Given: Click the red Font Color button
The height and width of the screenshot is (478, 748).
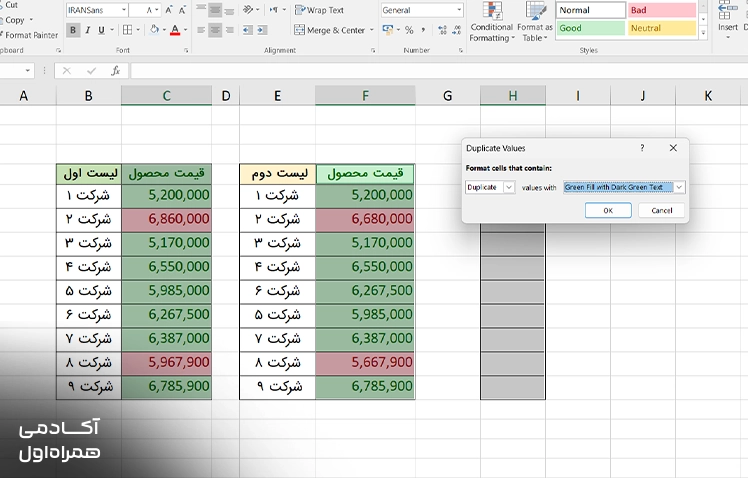Looking at the screenshot, I should [x=175, y=30].
